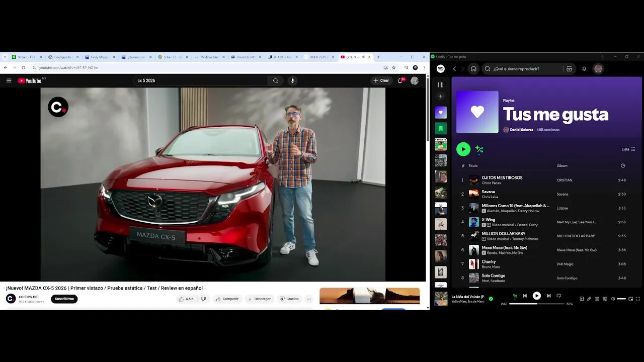Toggle repeat in Spotify player
Viewport: 644px width, 362px height.
pyautogui.click(x=558, y=296)
